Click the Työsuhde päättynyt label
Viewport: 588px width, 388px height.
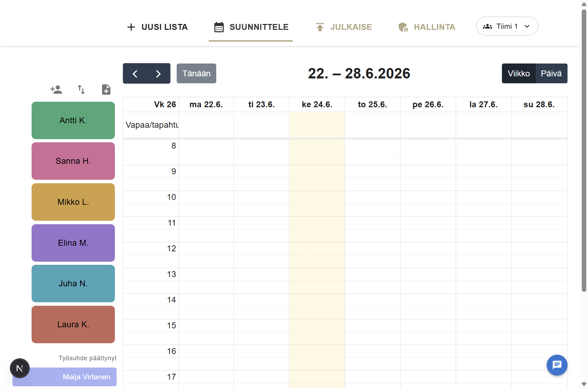[x=87, y=358]
